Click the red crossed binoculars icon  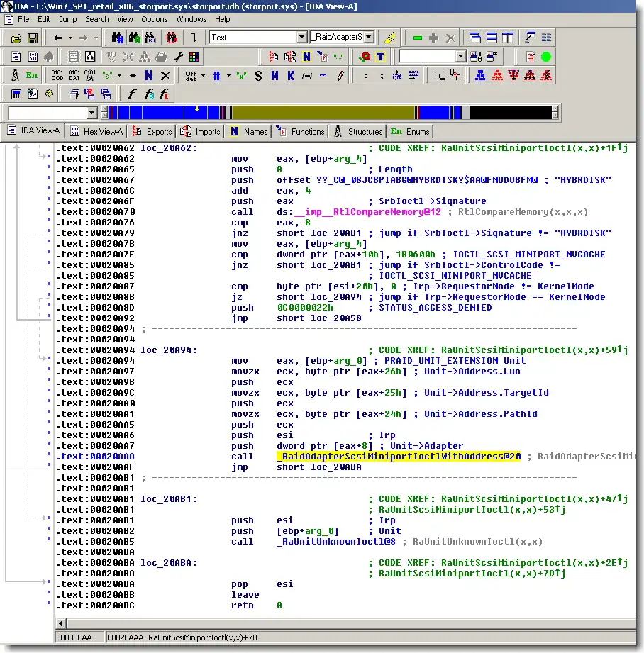(x=172, y=38)
